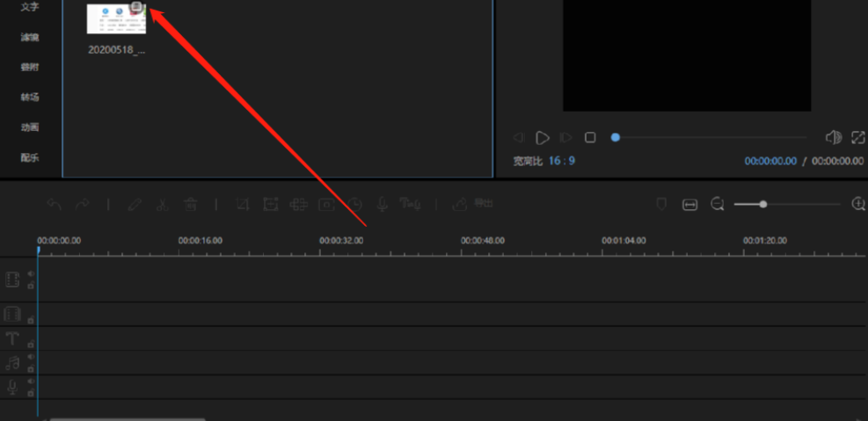The height and width of the screenshot is (421, 868).
Task: Click the zoom-to-fit timeline icon
Action: pos(689,205)
